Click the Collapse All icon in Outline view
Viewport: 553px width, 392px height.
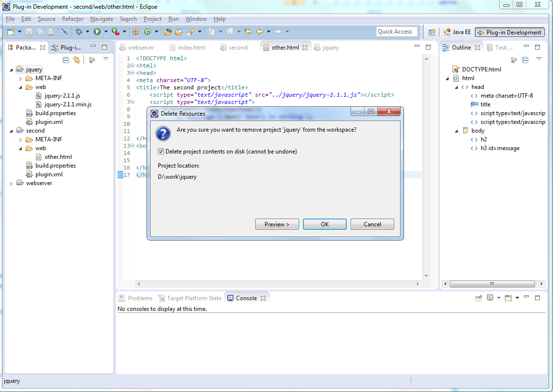click(x=525, y=60)
